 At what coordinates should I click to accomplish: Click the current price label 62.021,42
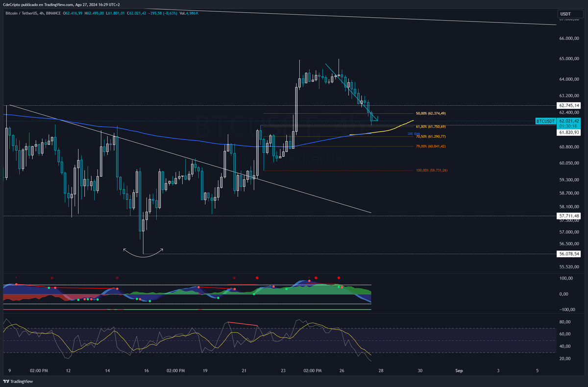pos(568,121)
